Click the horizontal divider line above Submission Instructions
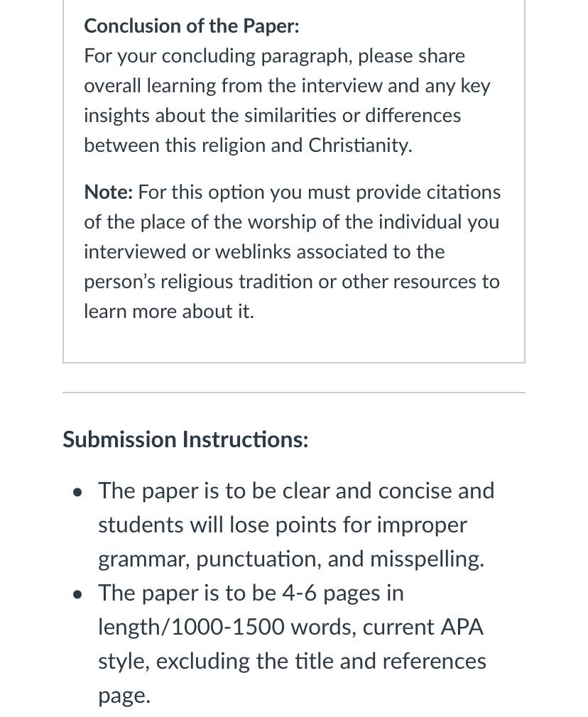 click(294, 393)
